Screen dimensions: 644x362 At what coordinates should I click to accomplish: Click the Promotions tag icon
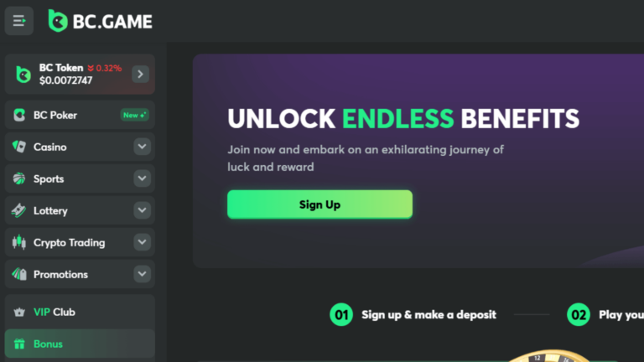click(x=19, y=274)
